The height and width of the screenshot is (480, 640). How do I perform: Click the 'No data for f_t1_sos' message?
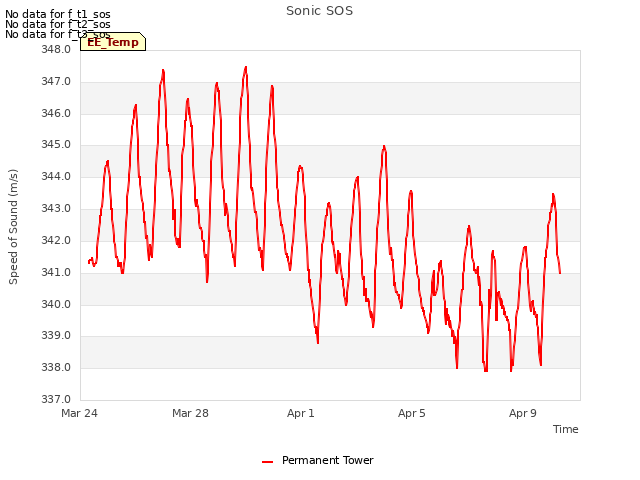[58, 14]
